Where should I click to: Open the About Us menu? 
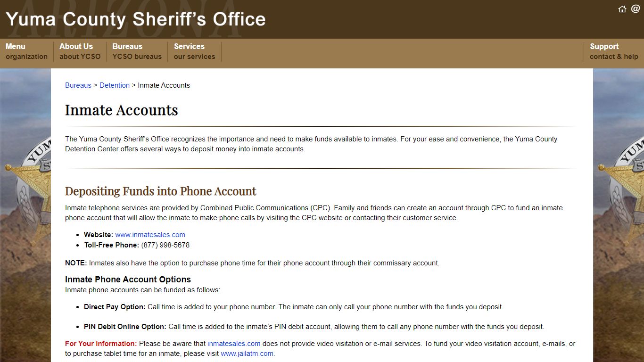click(80, 51)
